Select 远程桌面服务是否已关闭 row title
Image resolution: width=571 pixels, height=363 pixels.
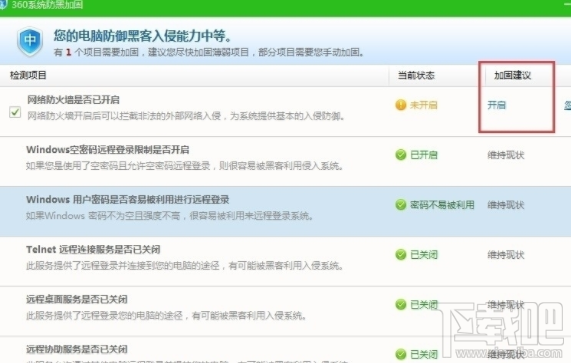click(77, 299)
